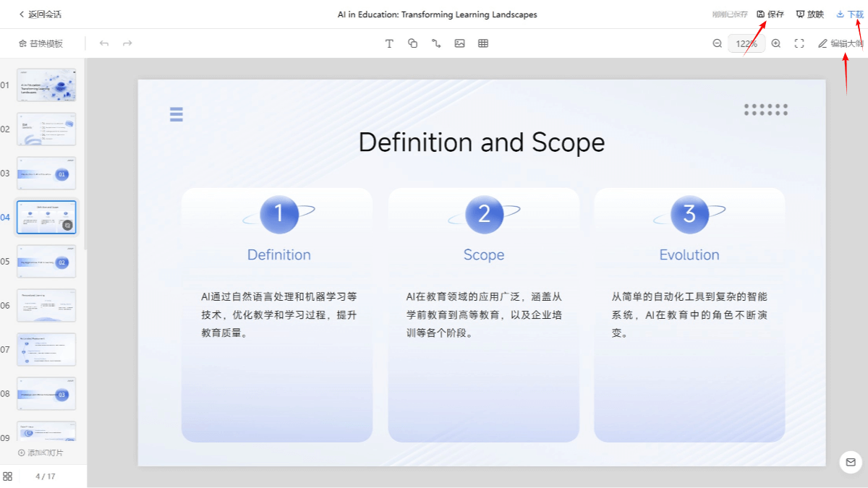868x488 pixels.
Task: Select the text box insert tool
Action: [x=389, y=43]
